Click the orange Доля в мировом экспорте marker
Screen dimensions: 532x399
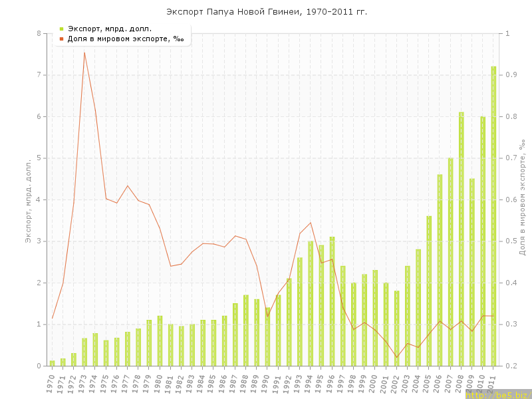click(x=61, y=39)
